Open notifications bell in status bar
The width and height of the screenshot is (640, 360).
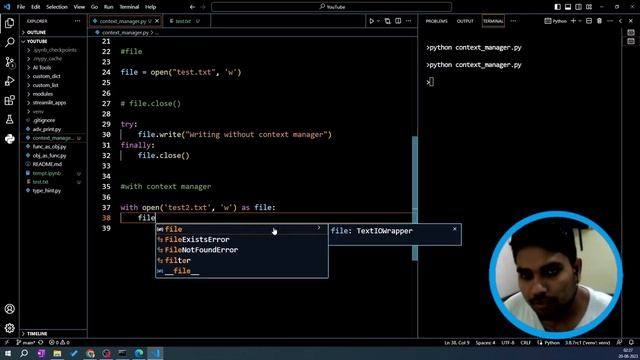(631, 342)
